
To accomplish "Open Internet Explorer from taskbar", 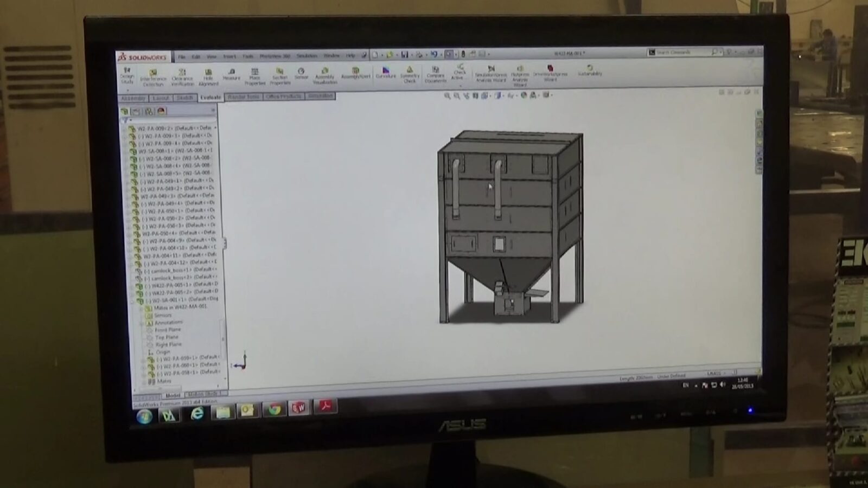I will [x=197, y=414].
